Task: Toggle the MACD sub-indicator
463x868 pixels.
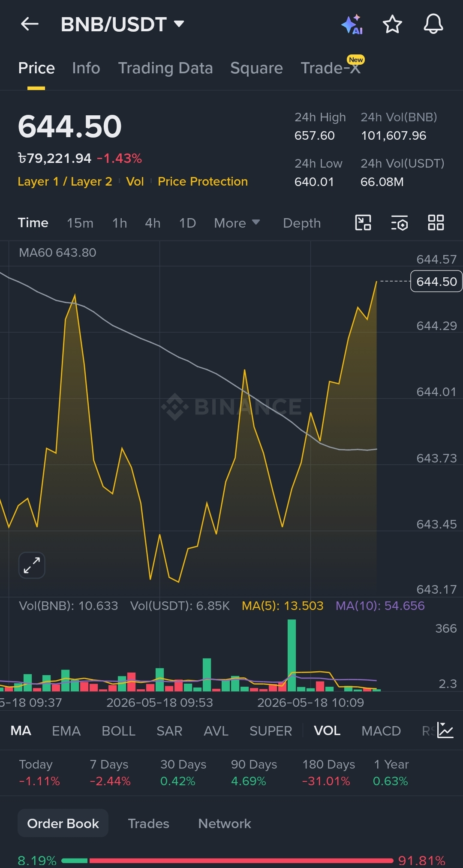Action: coord(381,730)
